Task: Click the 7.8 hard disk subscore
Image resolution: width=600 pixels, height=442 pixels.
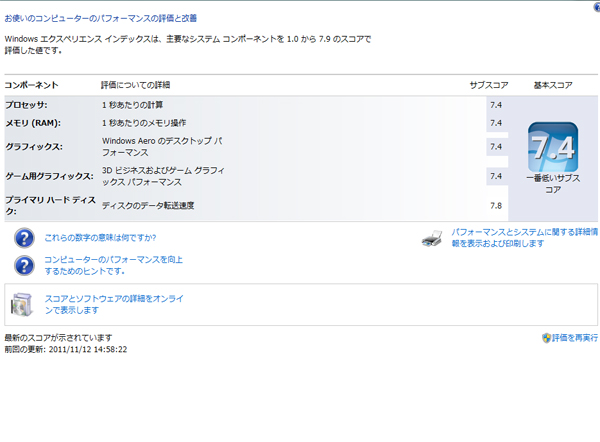Action: [x=496, y=206]
